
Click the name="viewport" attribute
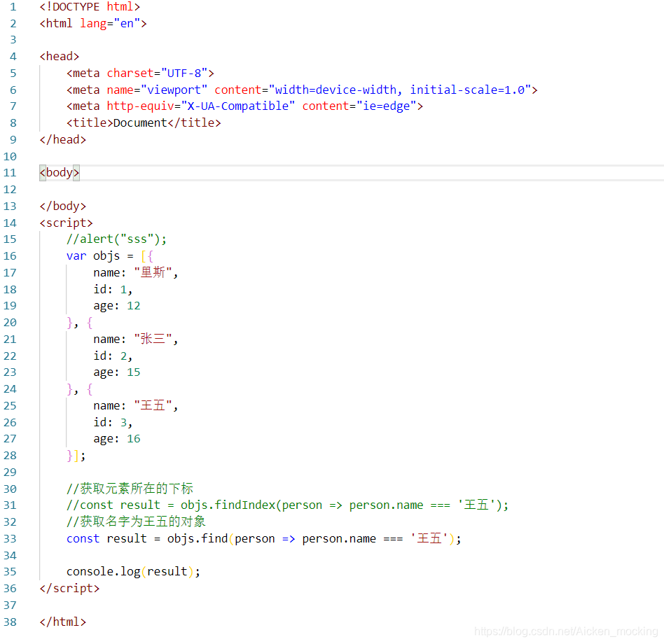coord(157,90)
